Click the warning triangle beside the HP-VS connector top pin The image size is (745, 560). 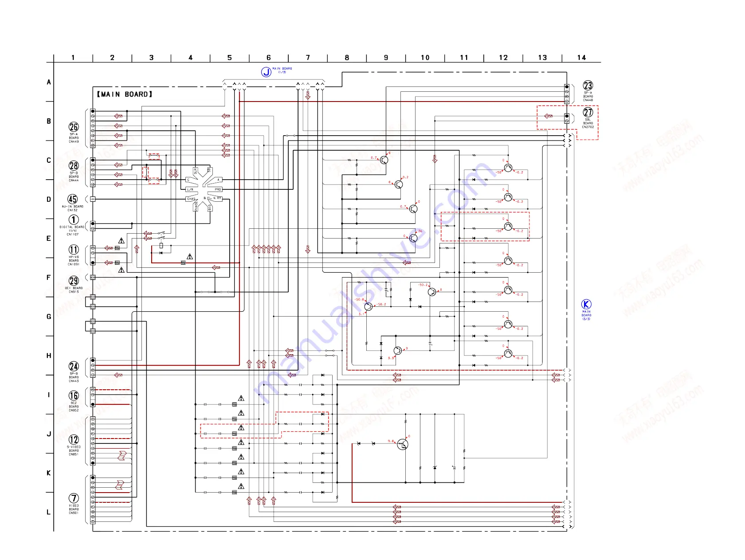[x=122, y=241]
